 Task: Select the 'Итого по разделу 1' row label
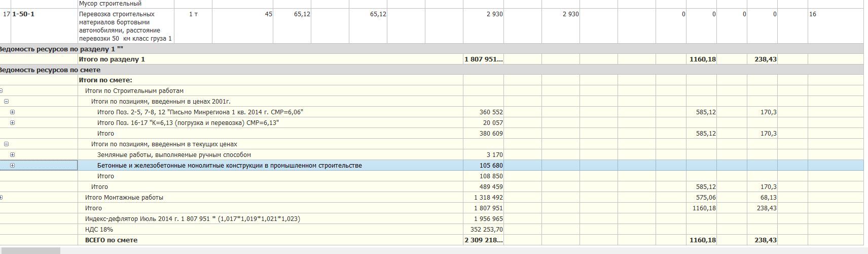tap(112, 59)
